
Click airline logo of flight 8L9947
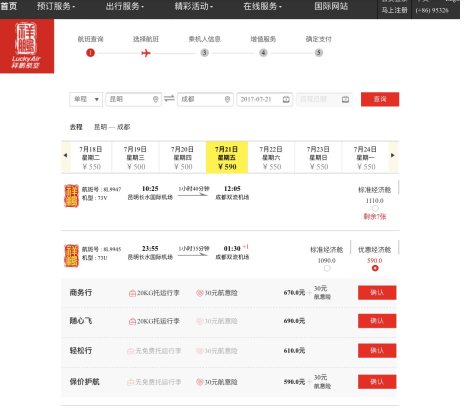[71, 196]
